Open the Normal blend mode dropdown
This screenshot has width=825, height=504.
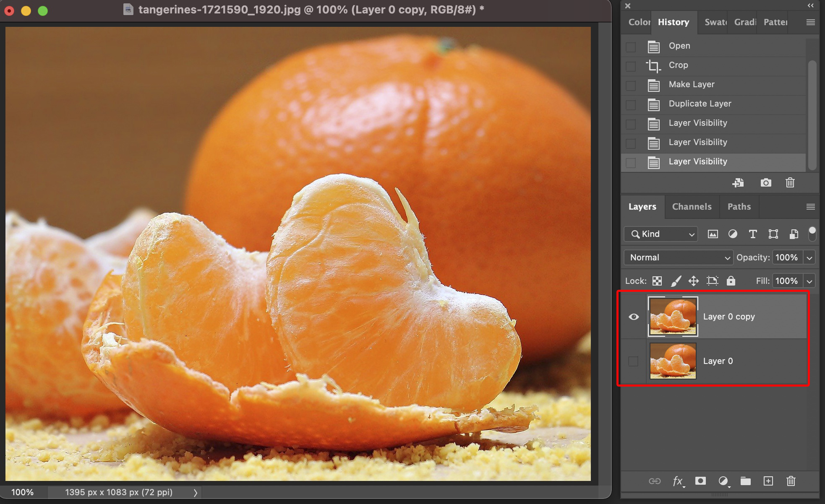coord(678,257)
